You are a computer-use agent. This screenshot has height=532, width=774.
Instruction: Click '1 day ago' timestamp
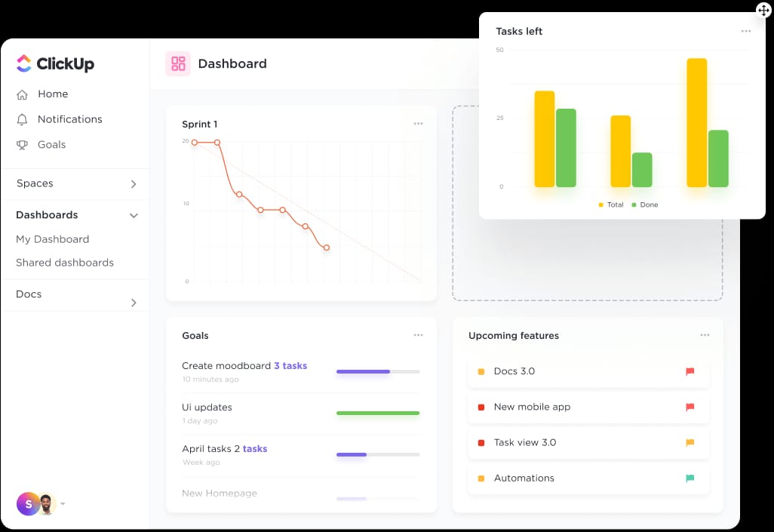click(x=200, y=421)
